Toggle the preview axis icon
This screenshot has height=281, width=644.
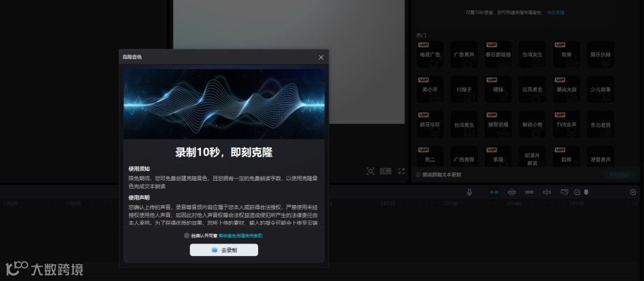tap(547, 192)
